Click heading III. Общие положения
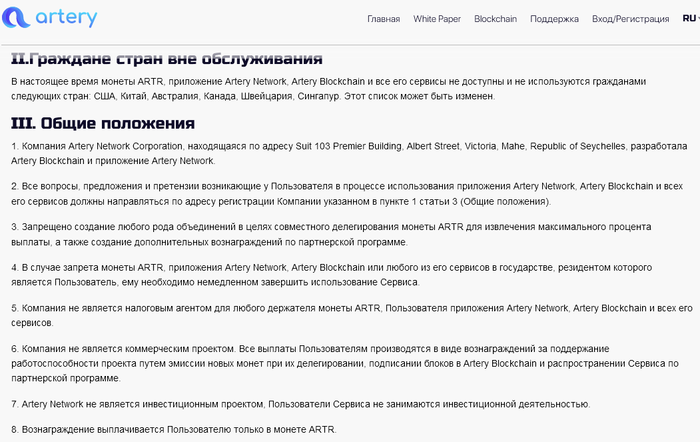 click(103, 123)
